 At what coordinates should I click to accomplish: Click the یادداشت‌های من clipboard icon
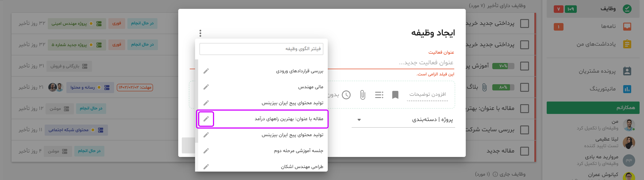627,44
